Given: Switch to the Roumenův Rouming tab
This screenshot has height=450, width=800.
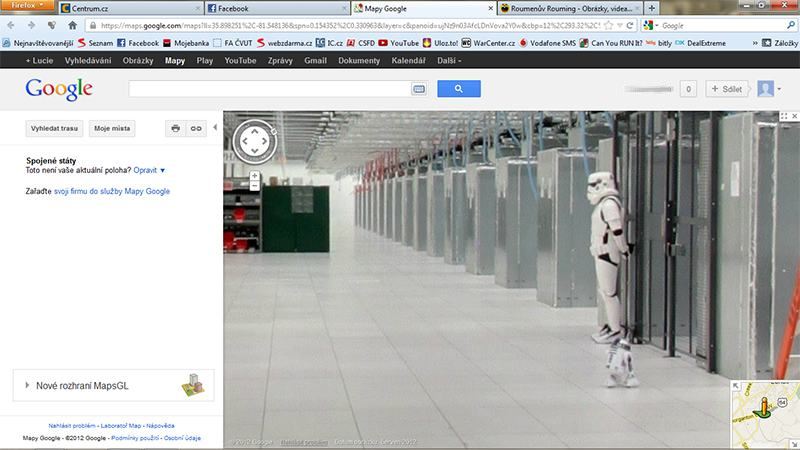Looking at the screenshot, I should [570, 8].
